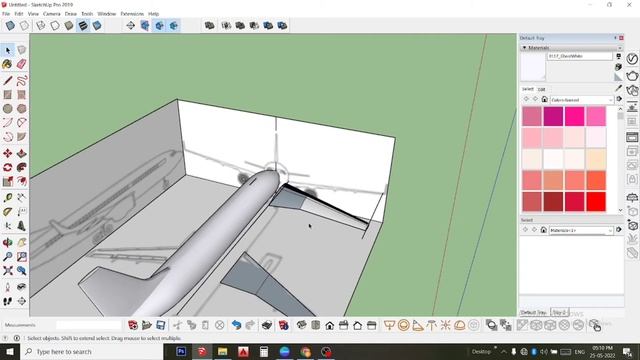Click the Type here to search box

[92, 352]
